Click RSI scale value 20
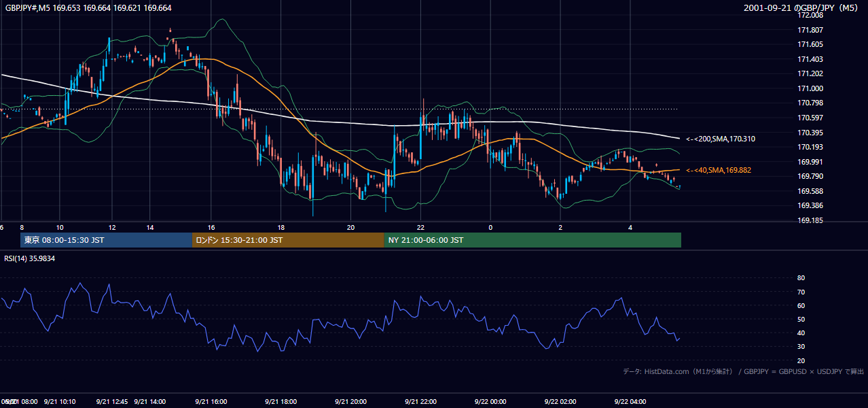This screenshot has height=408, width=868. click(801, 360)
